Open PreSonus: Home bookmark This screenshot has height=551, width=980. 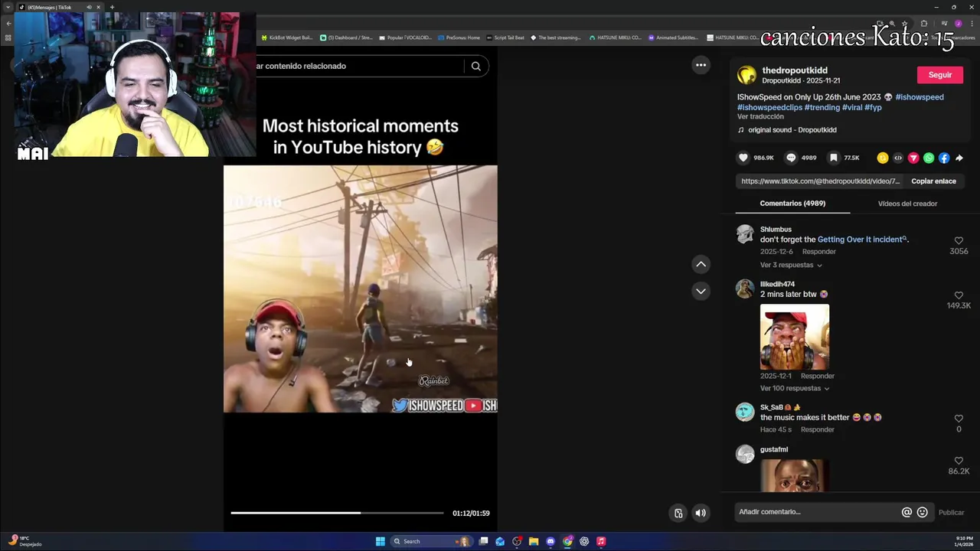[x=459, y=37]
